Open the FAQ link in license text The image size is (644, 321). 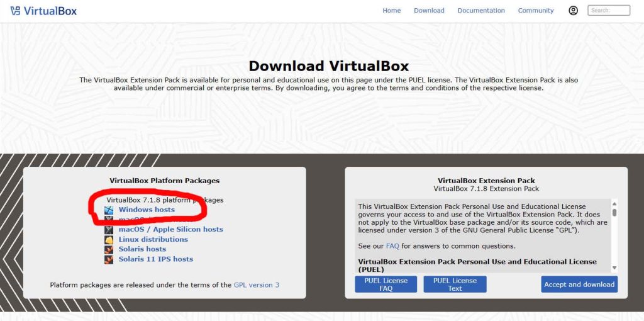[x=392, y=246]
